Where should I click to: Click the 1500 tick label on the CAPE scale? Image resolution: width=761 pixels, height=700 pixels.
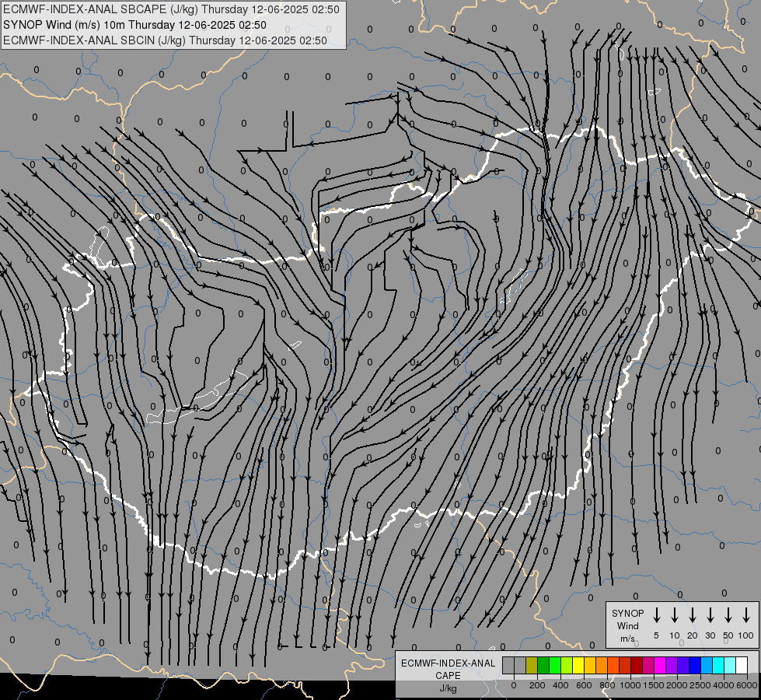coord(653,685)
